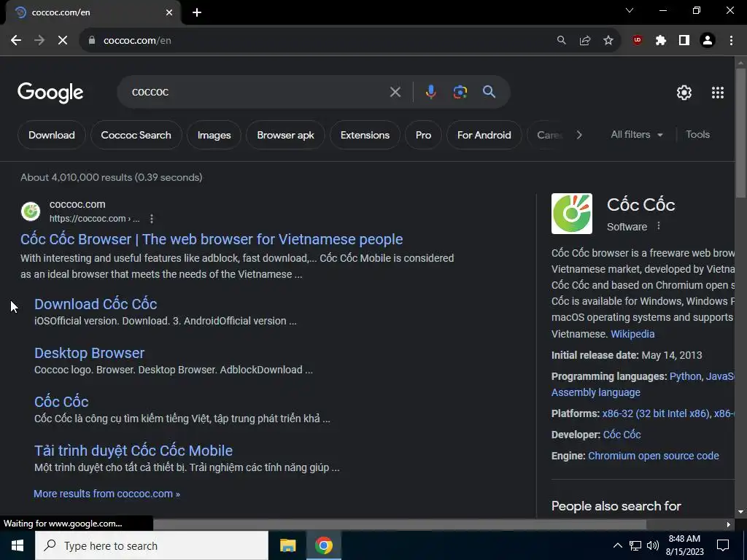The width and height of the screenshot is (747, 560).
Task: Share this page via address bar icon
Action: [x=585, y=41]
